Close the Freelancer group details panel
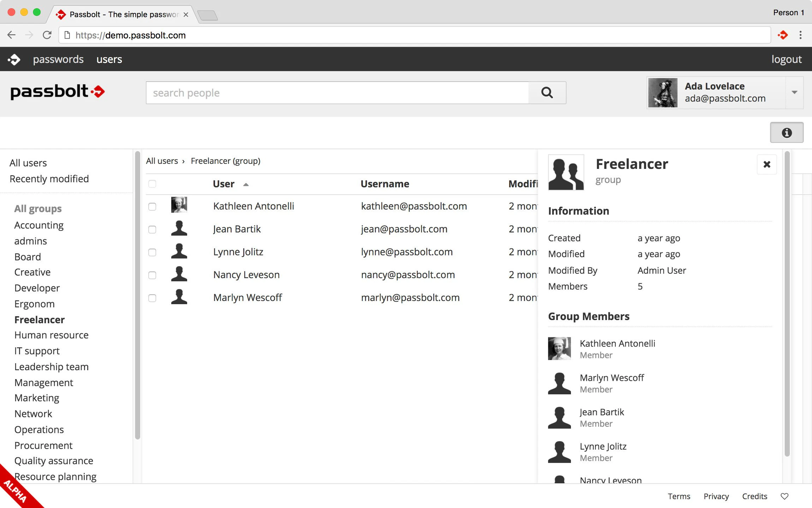 tap(766, 164)
